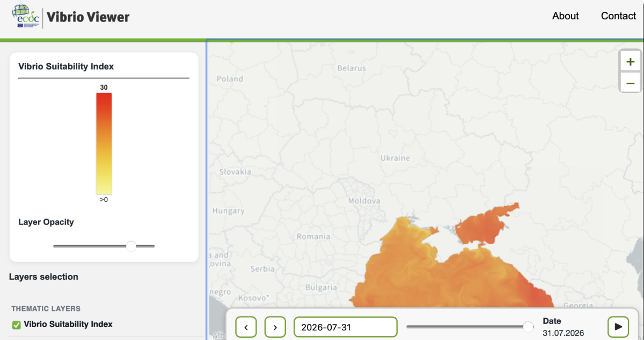Click the date timeline slider knob
Screen dimensions: 644x340
pyautogui.click(x=528, y=327)
